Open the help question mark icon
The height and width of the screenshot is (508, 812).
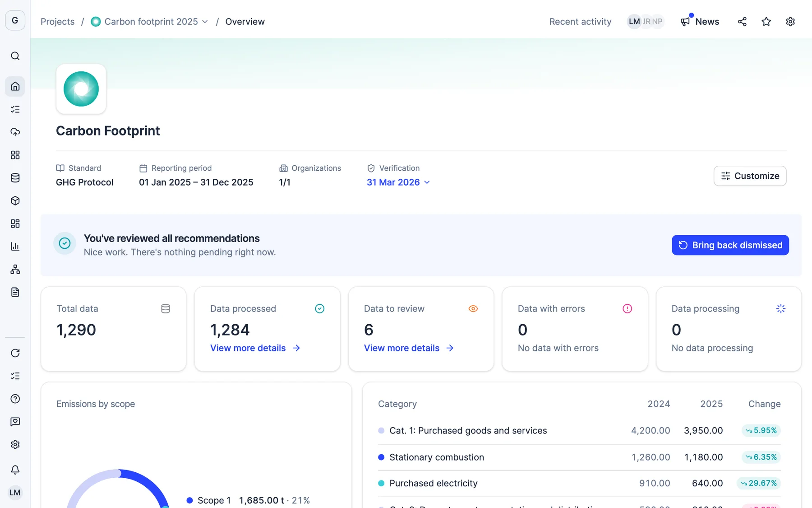(x=15, y=399)
